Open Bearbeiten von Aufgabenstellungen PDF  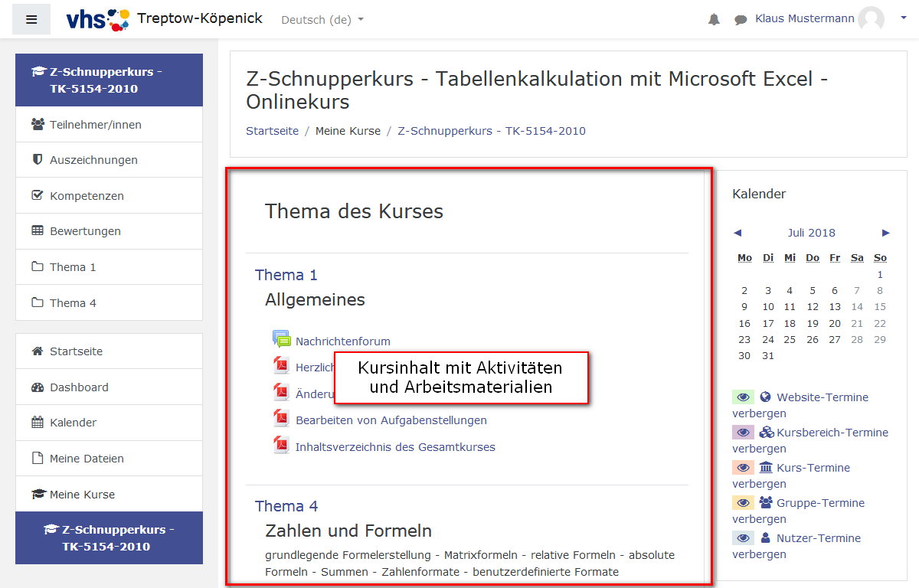point(391,420)
